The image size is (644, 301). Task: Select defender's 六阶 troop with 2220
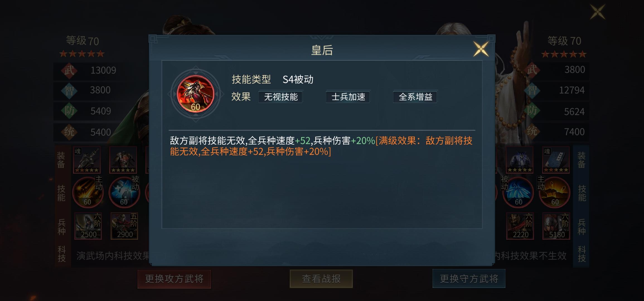click(x=520, y=226)
